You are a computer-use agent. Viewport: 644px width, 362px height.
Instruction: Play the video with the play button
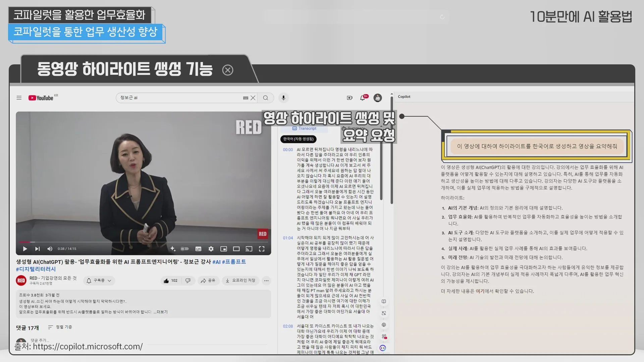pos(25,249)
